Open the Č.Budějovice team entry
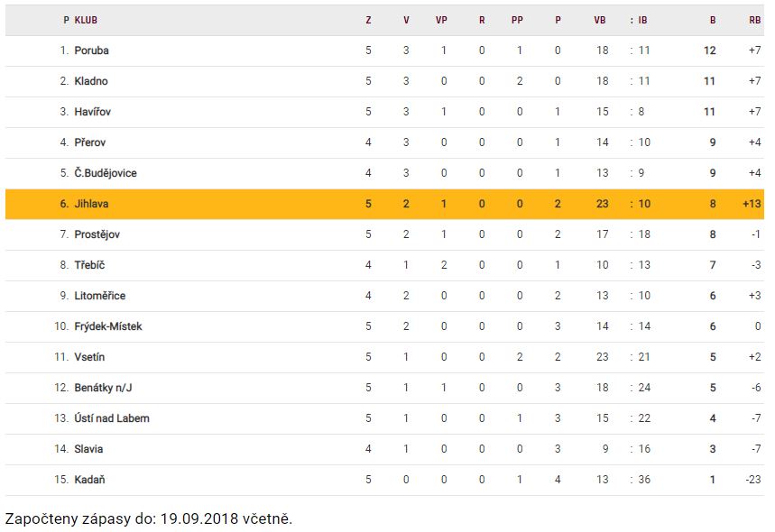 (106, 173)
